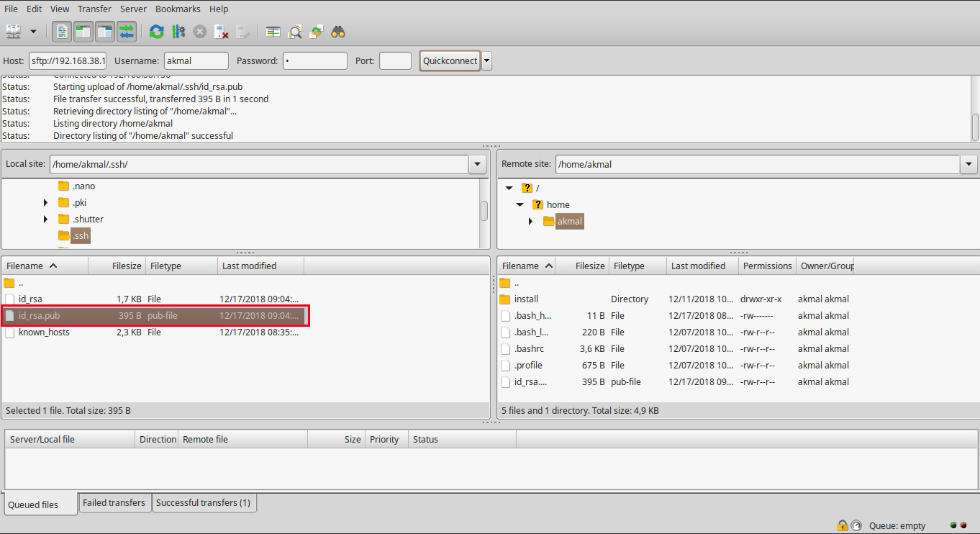Open the directory listing filters dialog
980x534 pixels.
coord(273,32)
